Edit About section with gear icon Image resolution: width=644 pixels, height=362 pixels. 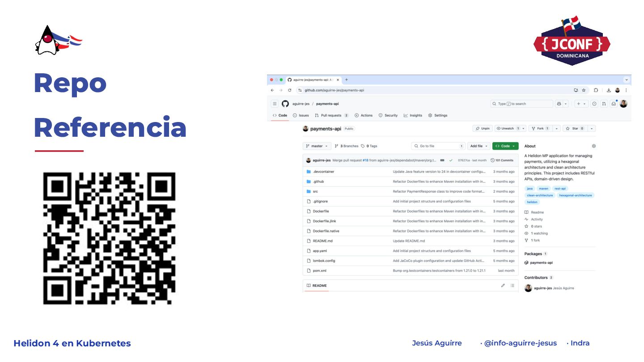tap(593, 146)
